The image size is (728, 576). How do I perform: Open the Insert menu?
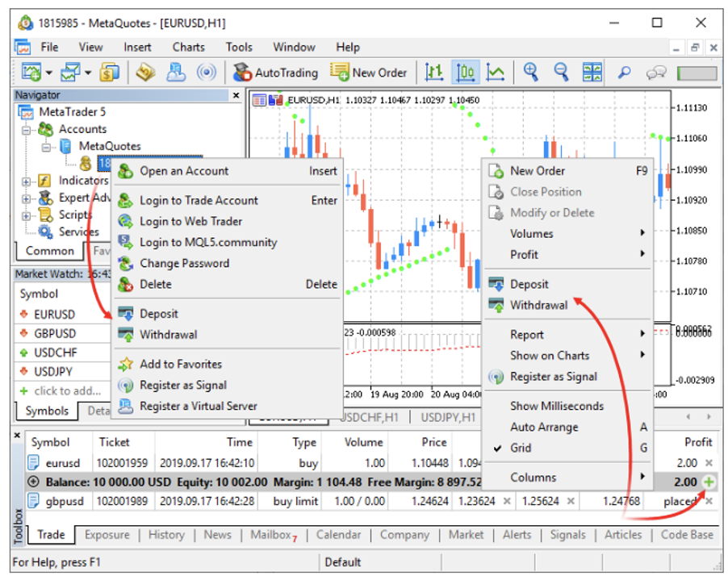pyautogui.click(x=137, y=48)
